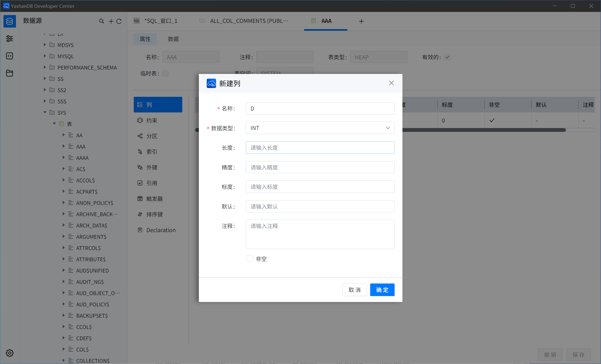Focus the 注释 comment textarea in dialog

pyautogui.click(x=320, y=234)
